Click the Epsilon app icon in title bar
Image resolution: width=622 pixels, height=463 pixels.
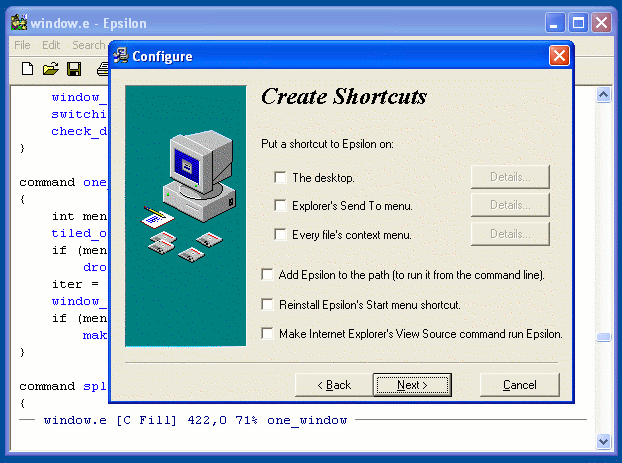coord(19,23)
